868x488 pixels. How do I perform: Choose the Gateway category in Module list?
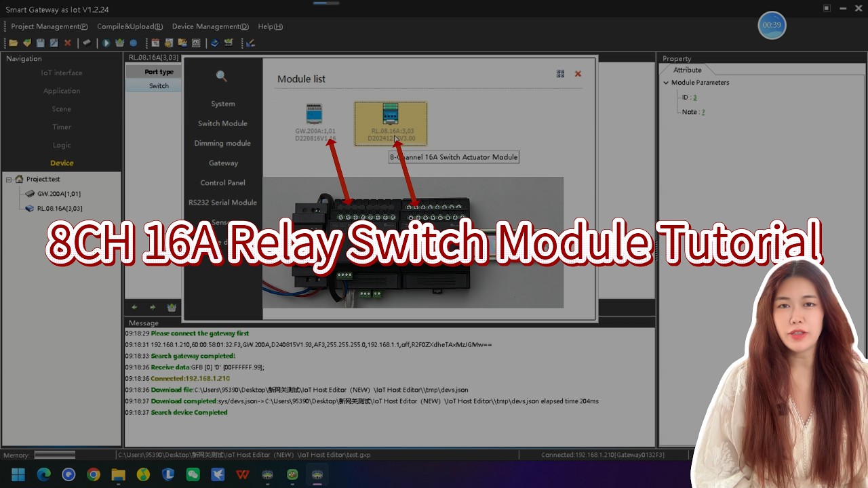tap(223, 163)
